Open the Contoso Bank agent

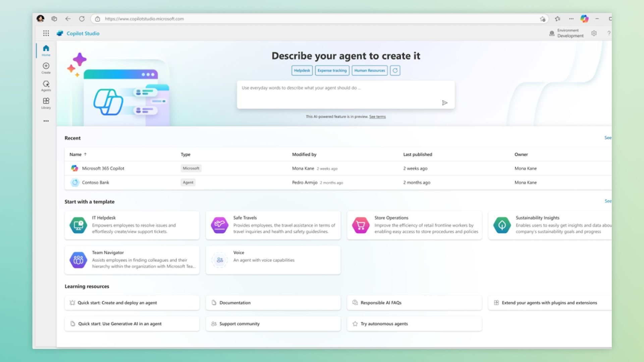pyautogui.click(x=96, y=182)
